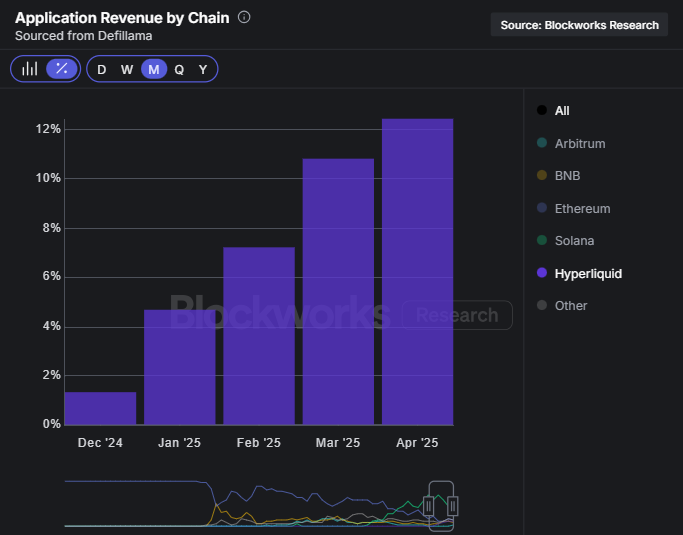Click the Mar '25 bar
The height and width of the screenshot is (535, 683).
pos(338,291)
